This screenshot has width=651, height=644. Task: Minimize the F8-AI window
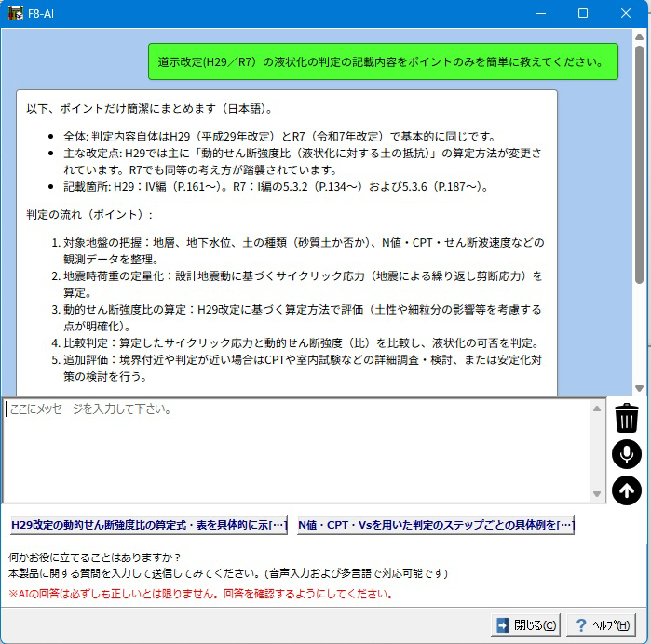tap(541, 13)
